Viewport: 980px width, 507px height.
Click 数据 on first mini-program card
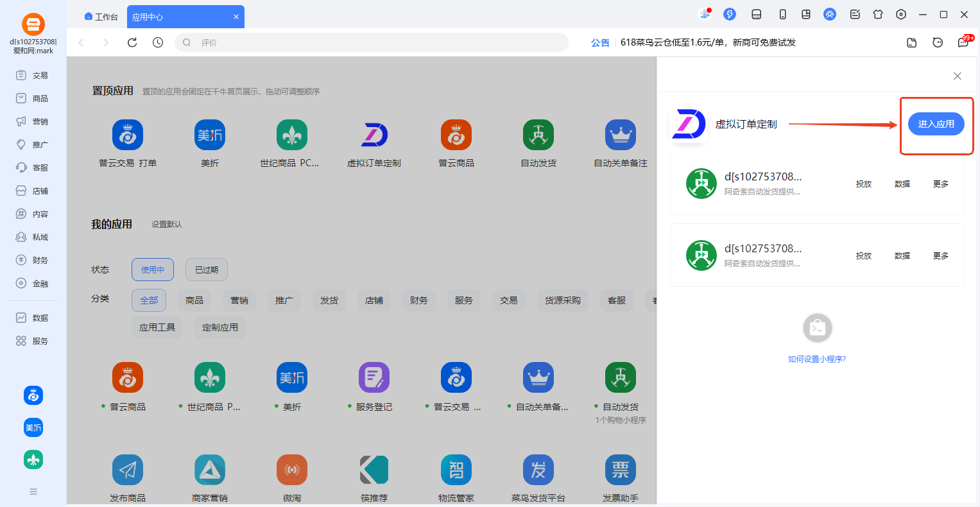click(902, 184)
